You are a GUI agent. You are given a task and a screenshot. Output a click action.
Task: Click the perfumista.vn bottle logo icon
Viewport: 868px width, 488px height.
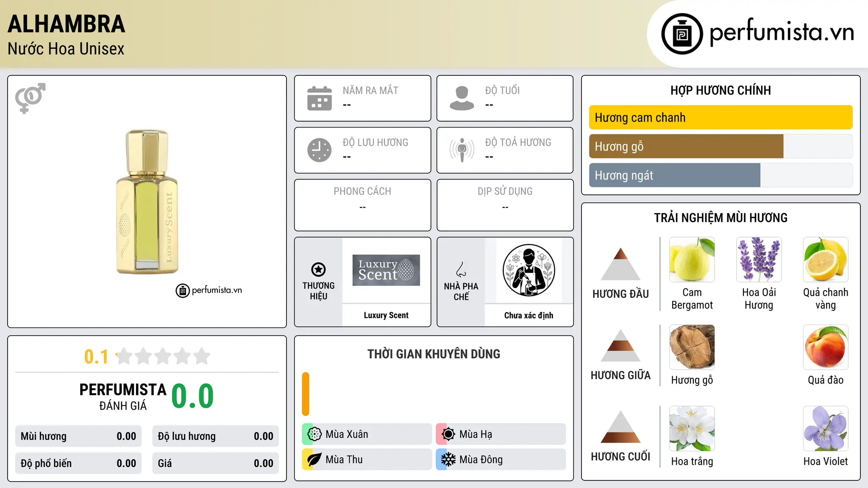[682, 34]
